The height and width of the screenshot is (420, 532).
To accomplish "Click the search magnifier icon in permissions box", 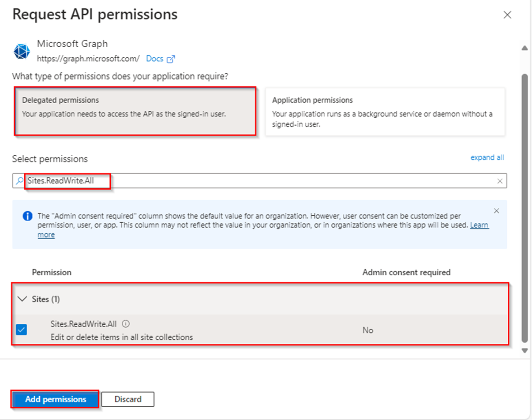I will pyautogui.click(x=19, y=181).
